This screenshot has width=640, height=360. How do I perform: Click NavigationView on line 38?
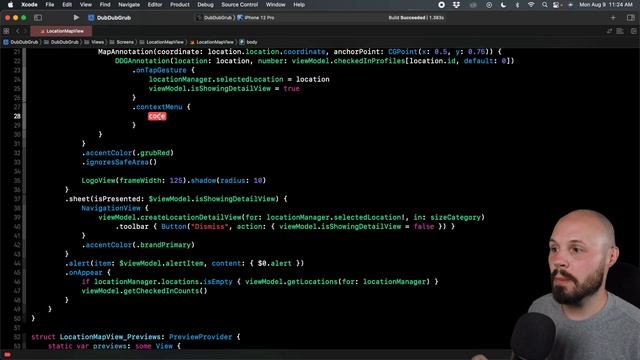pos(111,208)
